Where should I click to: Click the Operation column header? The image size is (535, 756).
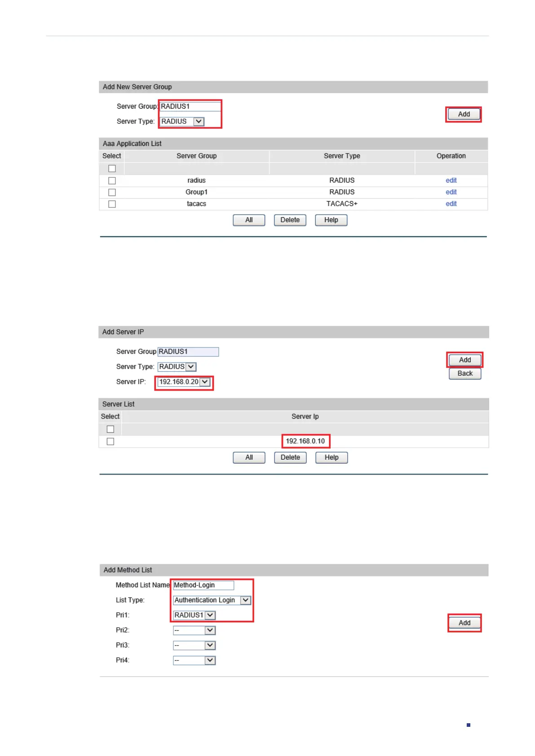[451, 156]
